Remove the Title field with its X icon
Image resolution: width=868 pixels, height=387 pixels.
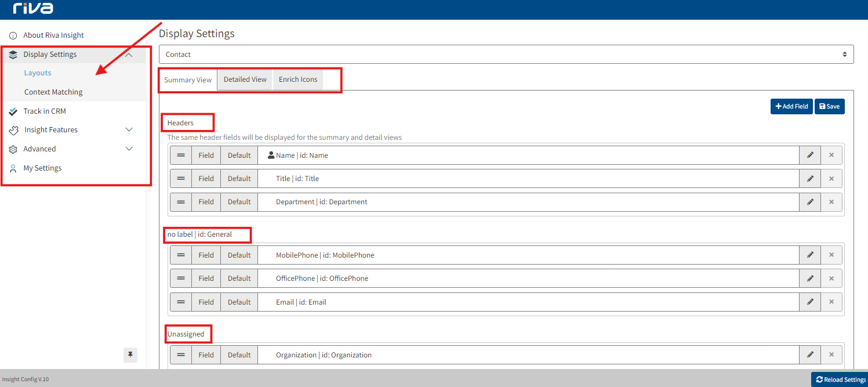pos(831,179)
